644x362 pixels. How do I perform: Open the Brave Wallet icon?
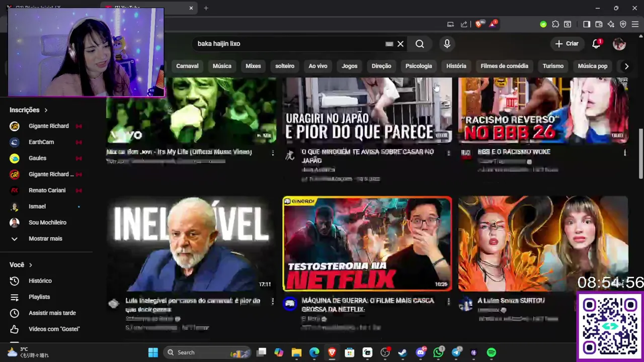pyautogui.click(x=599, y=24)
